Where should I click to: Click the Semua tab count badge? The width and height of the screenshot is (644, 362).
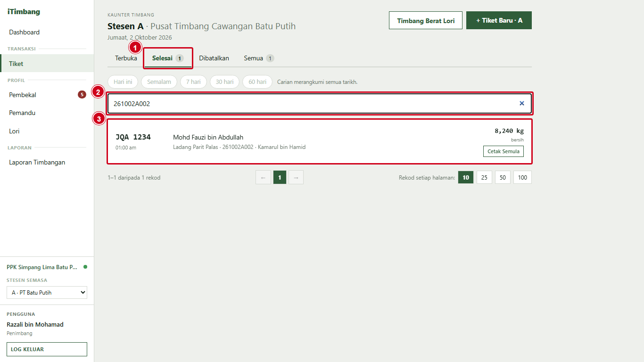[x=270, y=58]
